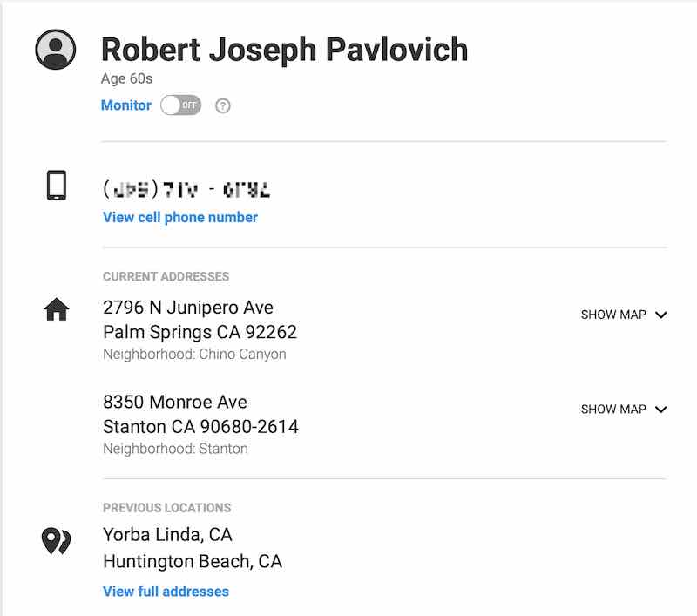
Task: Click the previous locations pin icon
Action: pyautogui.click(x=56, y=541)
